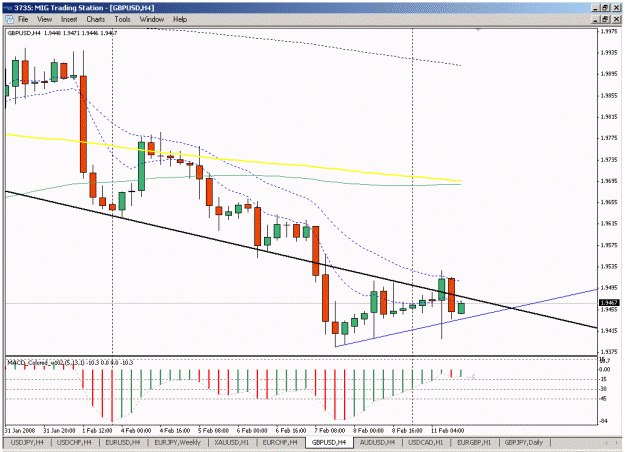625x452 pixels.
Task: Click the 1.9895 price axis label
Action: 609,74
